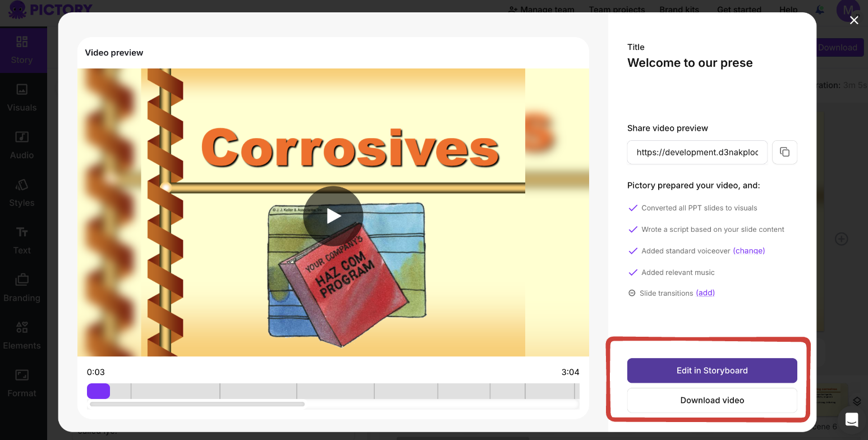Click the 'Video preview' heading
Screen dimensions: 868x440
(114, 53)
